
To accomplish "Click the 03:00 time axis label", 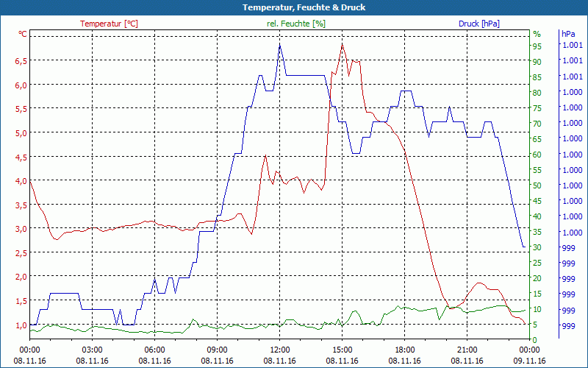I will [93, 350].
